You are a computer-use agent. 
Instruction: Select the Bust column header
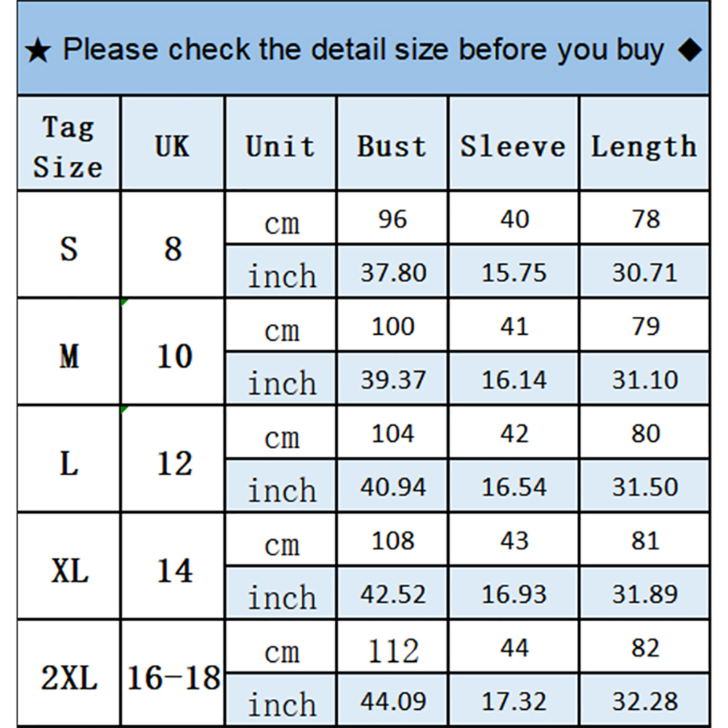[392, 146]
